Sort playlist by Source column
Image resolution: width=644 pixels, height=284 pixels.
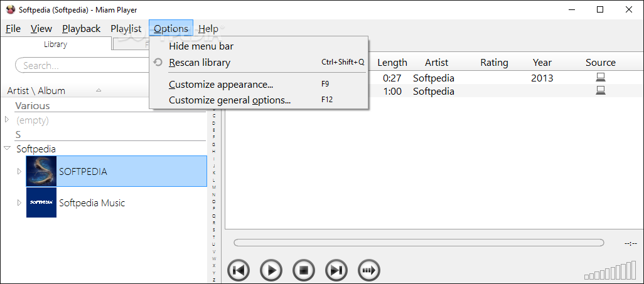click(601, 63)
